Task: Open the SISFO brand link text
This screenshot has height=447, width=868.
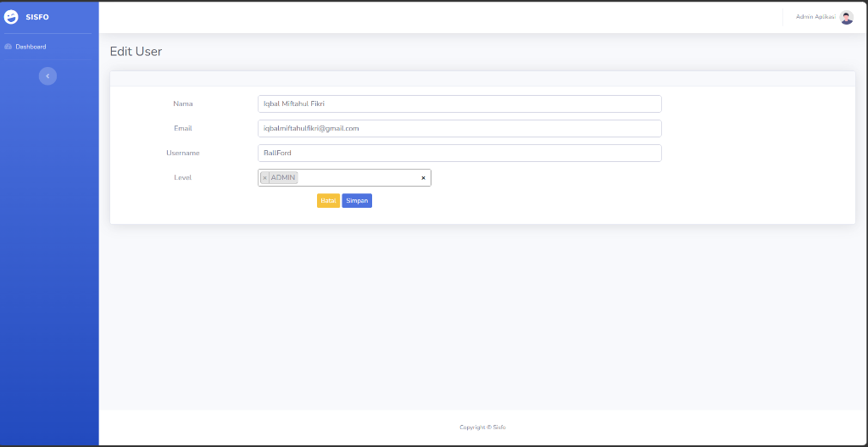Action: 37,17
